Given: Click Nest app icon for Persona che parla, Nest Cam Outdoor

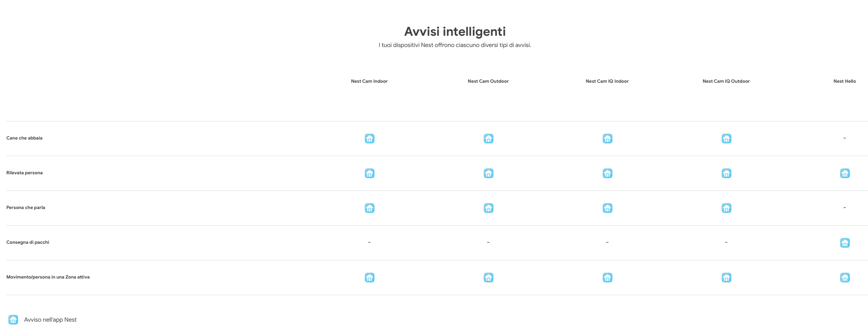Looking at the screenshot, I should (488, 208).
